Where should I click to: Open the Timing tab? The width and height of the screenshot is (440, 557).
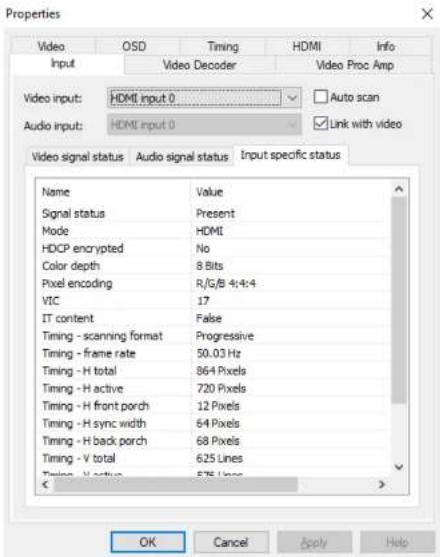click(223, 47)
